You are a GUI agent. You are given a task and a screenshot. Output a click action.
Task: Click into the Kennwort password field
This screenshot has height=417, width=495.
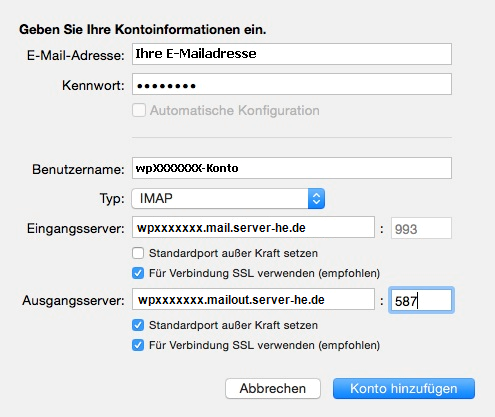click(292, 84)
